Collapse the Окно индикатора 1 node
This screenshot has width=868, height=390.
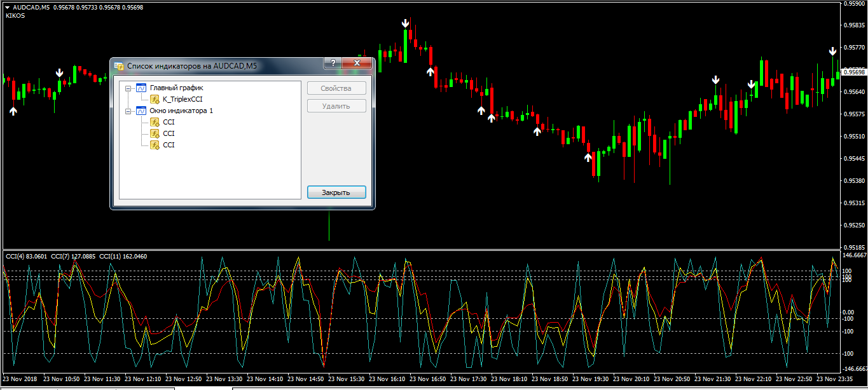pos(128,111)
